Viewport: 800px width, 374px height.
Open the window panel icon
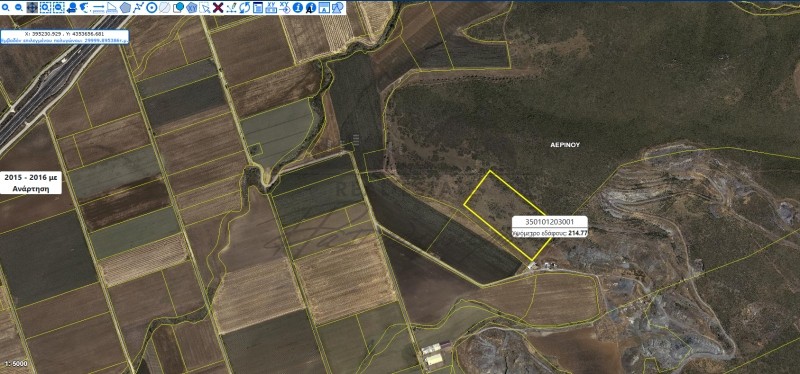click(x=258, y=8)
